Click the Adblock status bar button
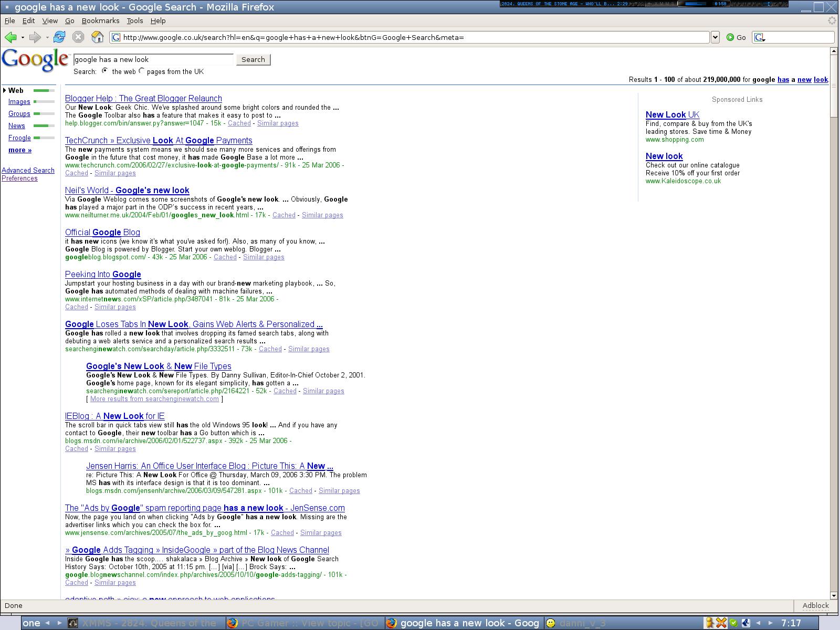 (x=815, y=605)
